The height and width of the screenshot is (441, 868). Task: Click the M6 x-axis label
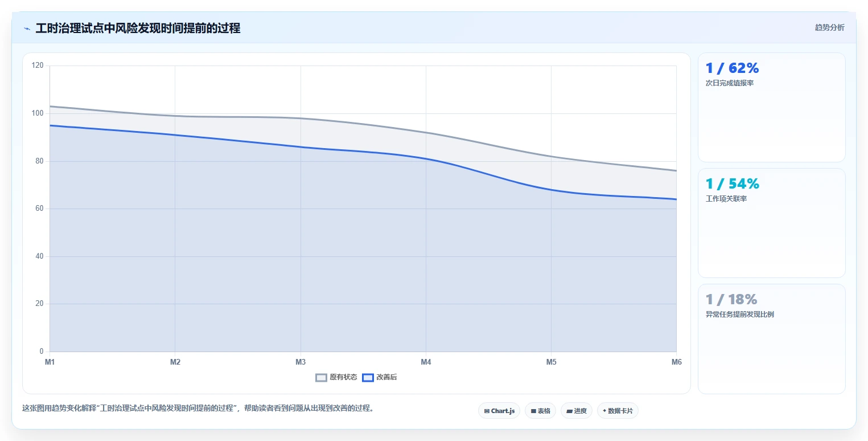(676, 362)
